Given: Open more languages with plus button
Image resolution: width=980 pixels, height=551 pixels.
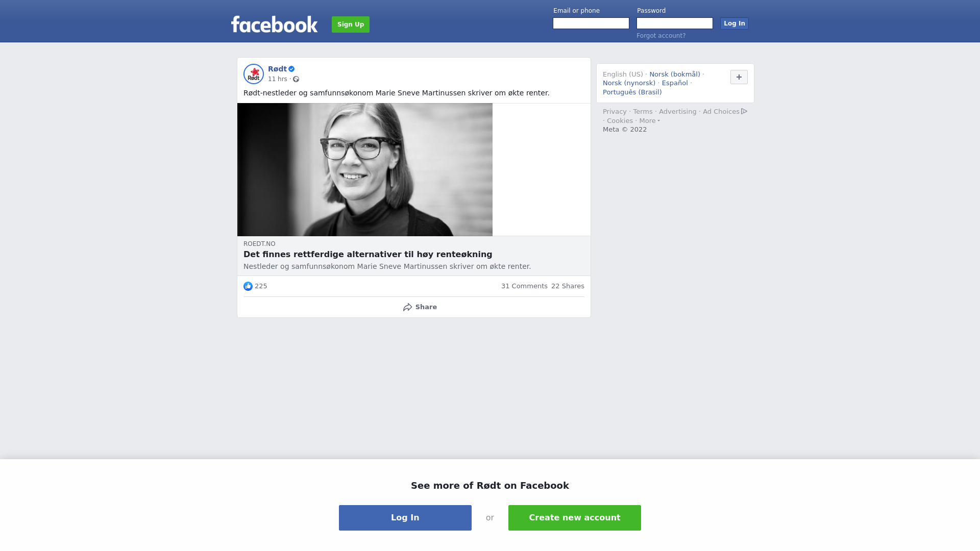Looking at the screenshot, I should coord(739,77).
